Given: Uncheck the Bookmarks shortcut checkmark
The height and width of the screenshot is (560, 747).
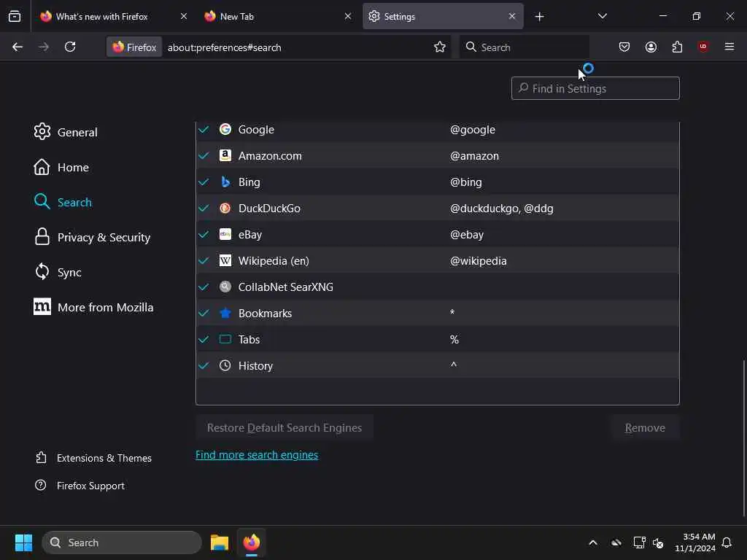Looking at the screenshot, I should pos(204,313).
